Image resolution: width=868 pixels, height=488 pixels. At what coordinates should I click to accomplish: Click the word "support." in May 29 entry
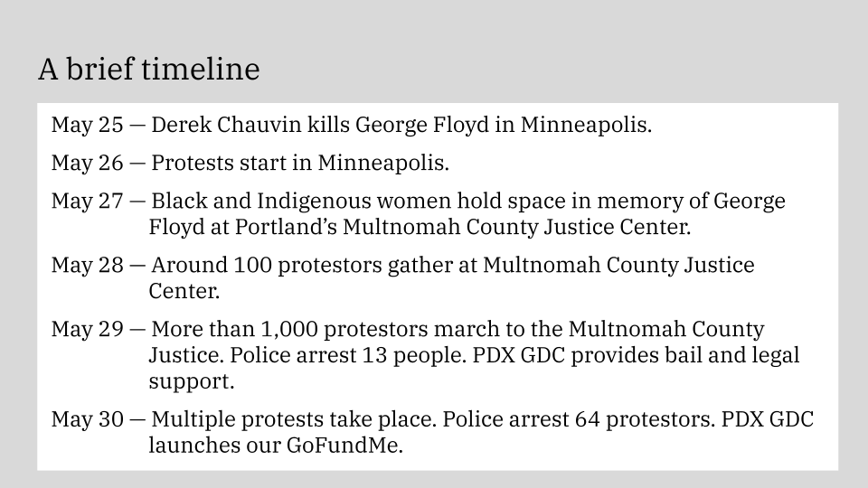[x=191, y=380]
